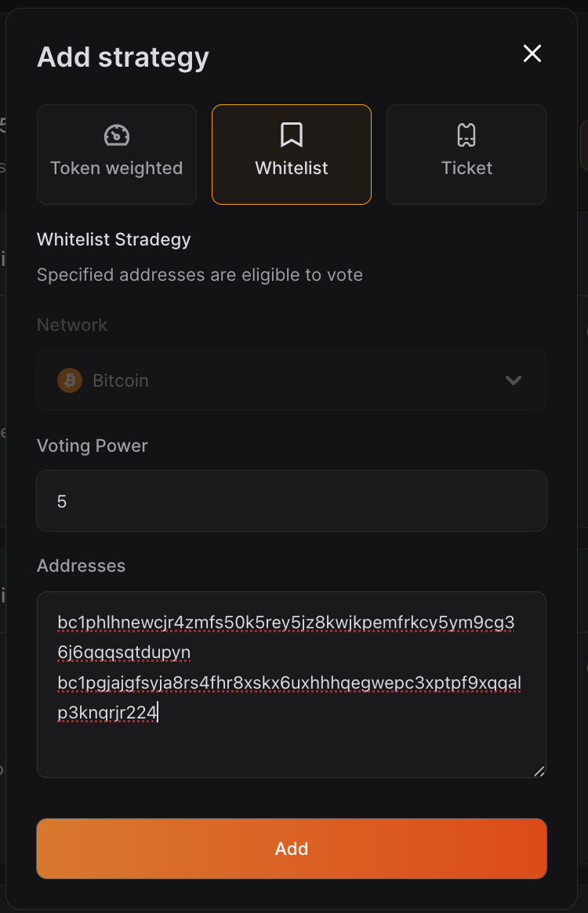Click the second address starting bc1pgjajgfsyja
588x913 pixels.
click(289, 683)
